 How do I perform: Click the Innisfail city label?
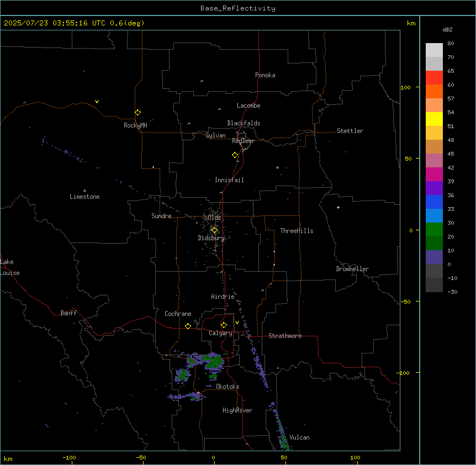(229, 180)
